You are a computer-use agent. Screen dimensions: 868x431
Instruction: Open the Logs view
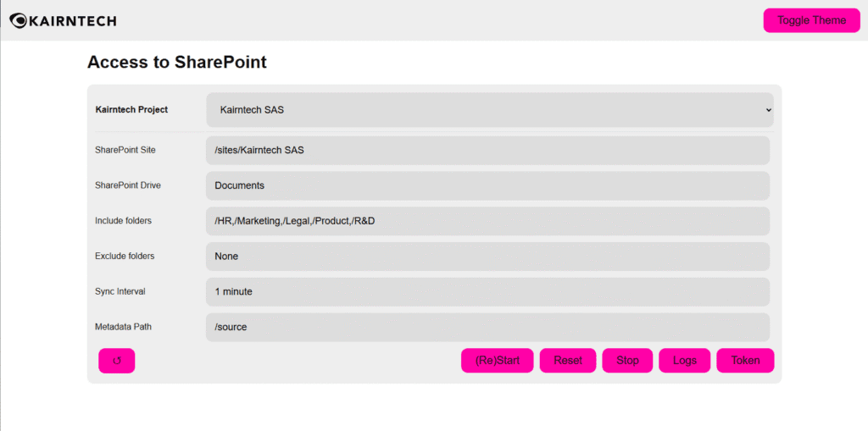pyautogui.click(x=684, y=361)
